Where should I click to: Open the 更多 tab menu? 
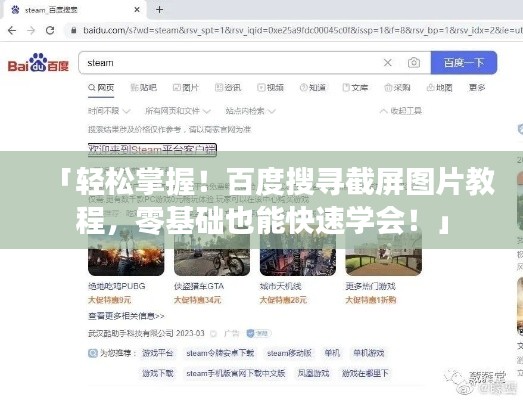(x=477, y=87)
